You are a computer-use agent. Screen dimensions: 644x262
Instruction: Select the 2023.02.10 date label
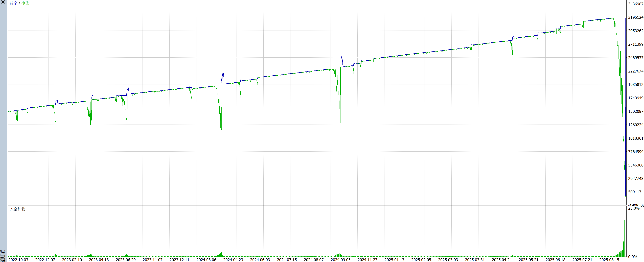pos(72,259)
